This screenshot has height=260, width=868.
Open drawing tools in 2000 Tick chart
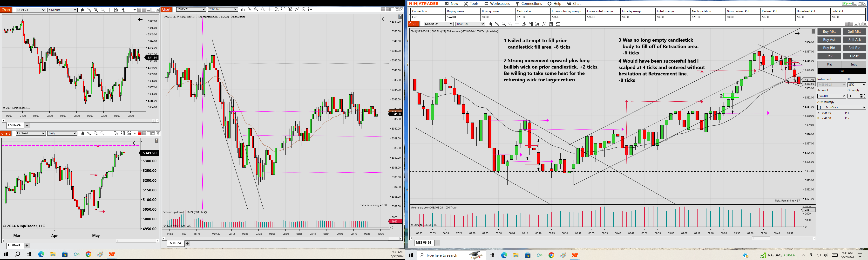click(x=250, y=9)
